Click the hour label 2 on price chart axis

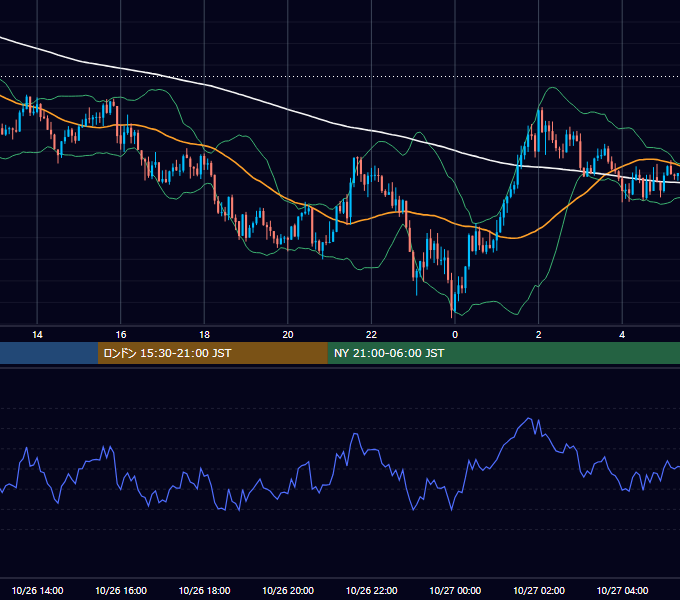click(539, 335)
